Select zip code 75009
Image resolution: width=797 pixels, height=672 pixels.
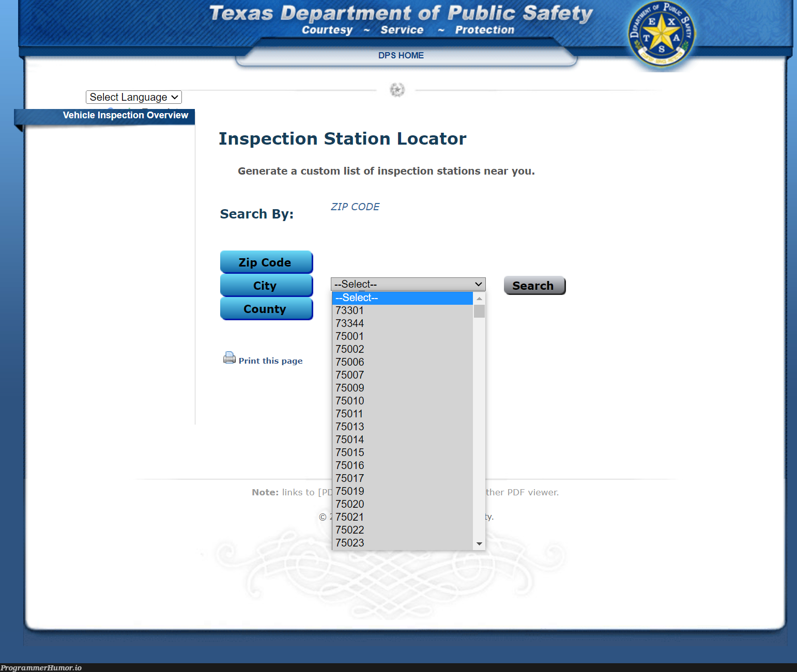402,388
